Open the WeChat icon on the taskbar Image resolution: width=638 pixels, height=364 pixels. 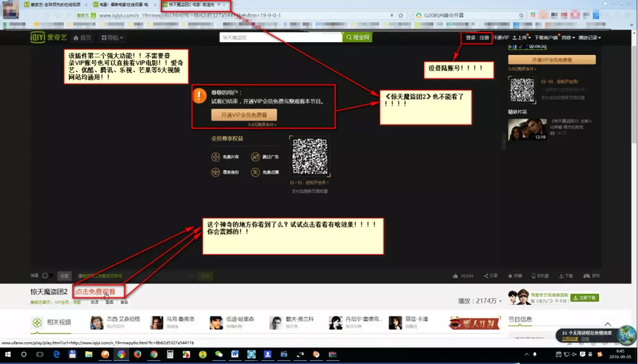pyautogui.click(x=219, y=354)
